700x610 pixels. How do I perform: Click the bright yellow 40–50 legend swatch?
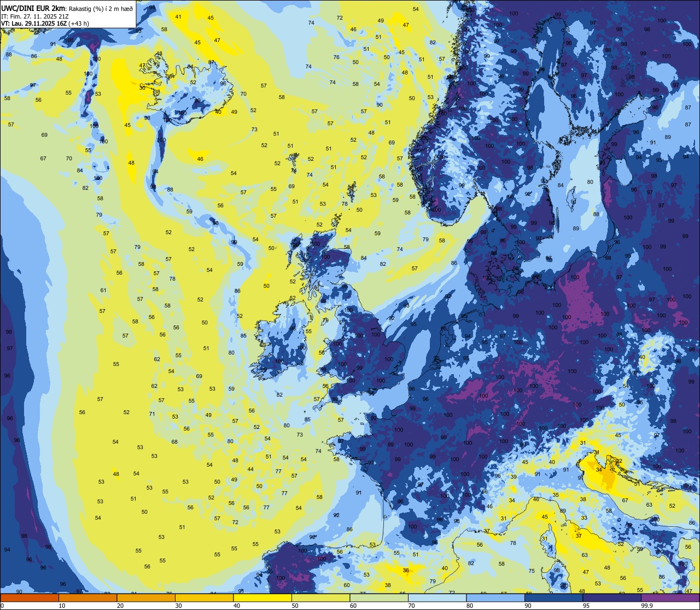click(262, 597)
